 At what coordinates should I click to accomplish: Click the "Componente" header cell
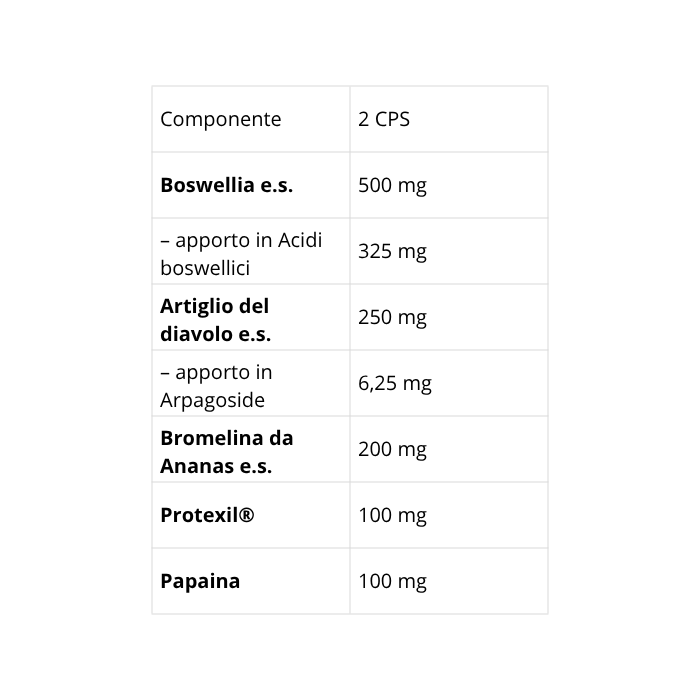(220, 119)
